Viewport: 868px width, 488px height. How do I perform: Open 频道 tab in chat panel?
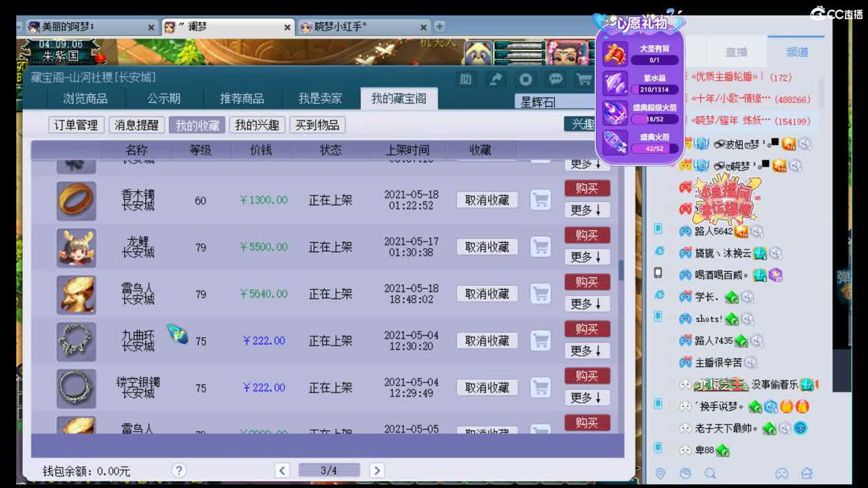point(797,52)
